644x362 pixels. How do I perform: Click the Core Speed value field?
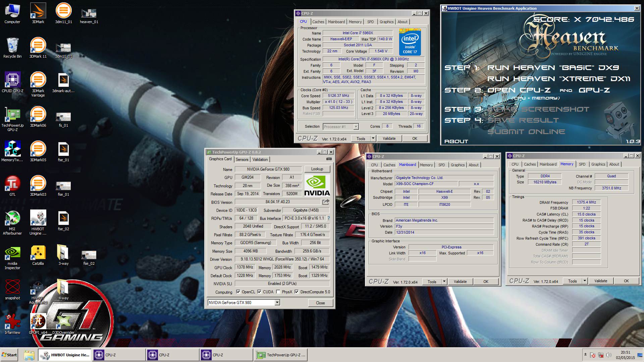(x=338, y=96)
